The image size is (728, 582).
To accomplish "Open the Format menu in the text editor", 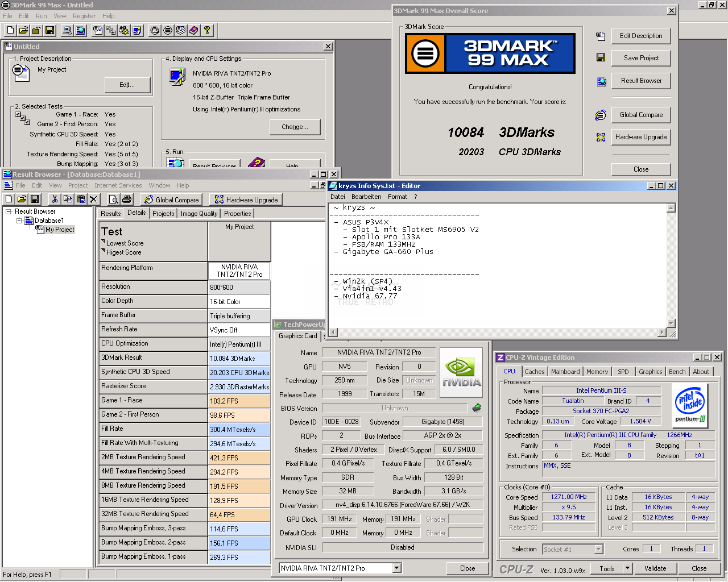I will 398,197.
